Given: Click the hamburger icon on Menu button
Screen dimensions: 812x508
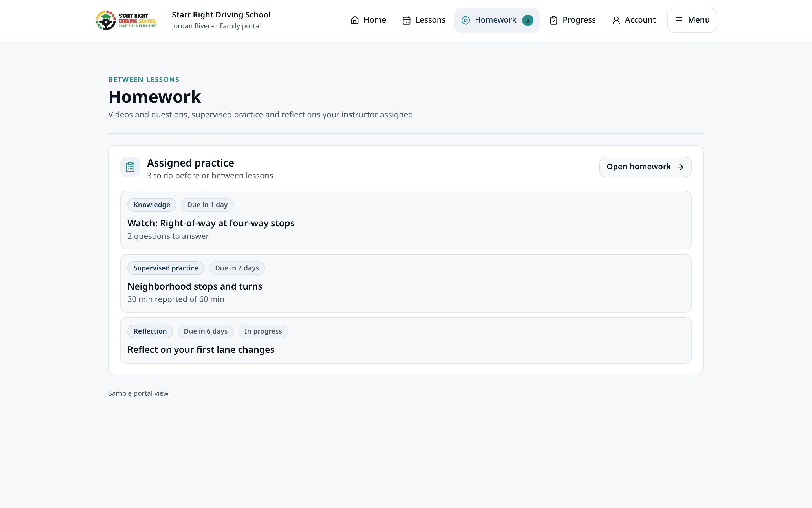Looking at the screenshot, I should click(679, 20).
